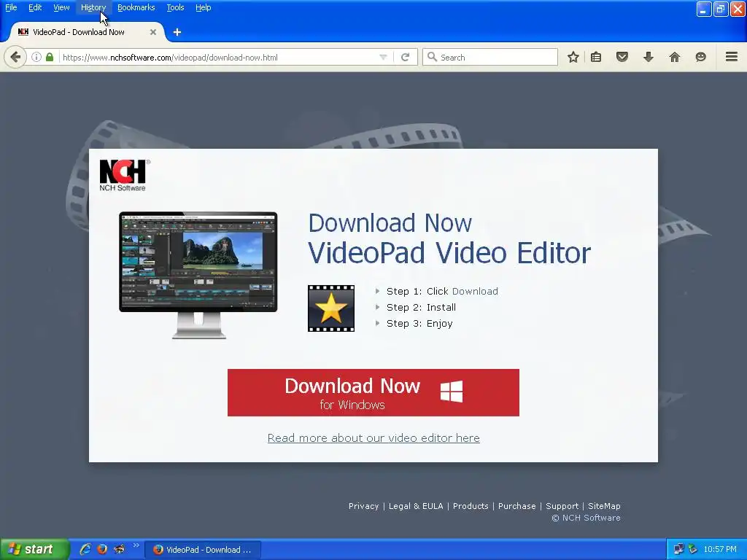
Task: Click the Download link in Step 1
Action: (x=475, y=291)
